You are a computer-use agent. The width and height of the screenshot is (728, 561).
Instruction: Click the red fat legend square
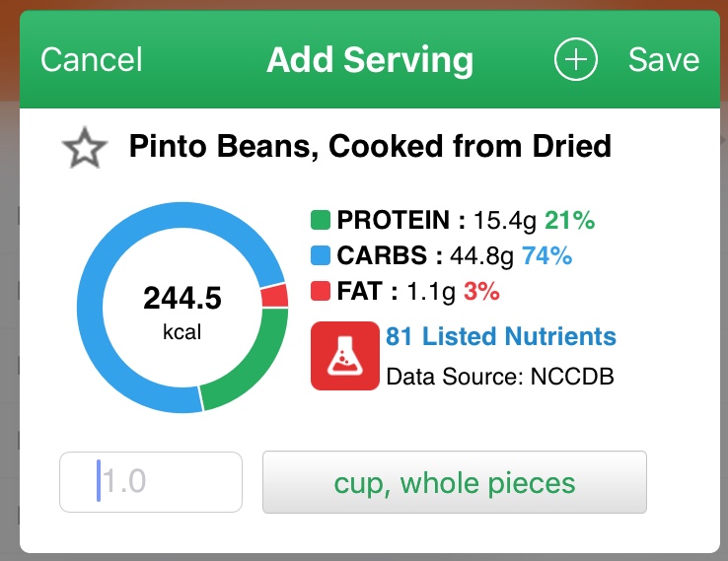pyautogui.click(x=321, y=292)
